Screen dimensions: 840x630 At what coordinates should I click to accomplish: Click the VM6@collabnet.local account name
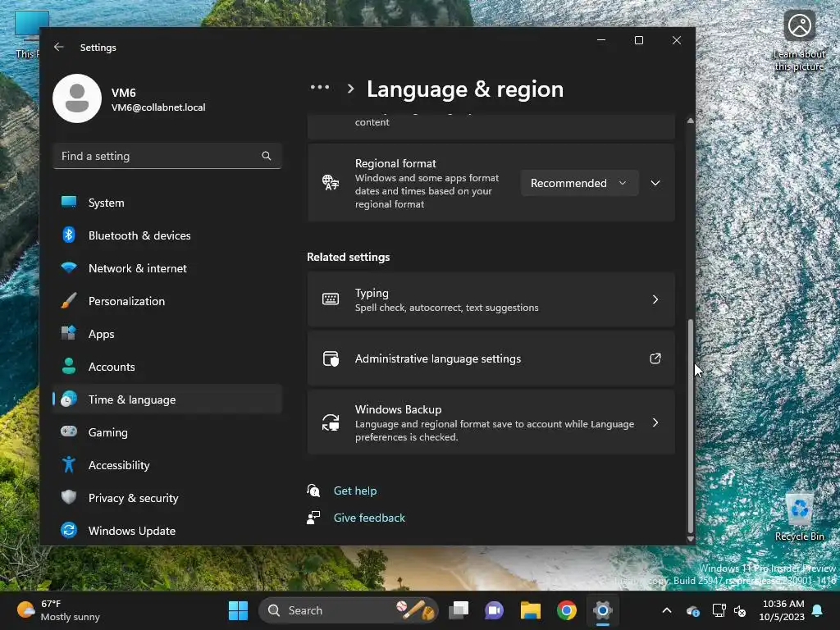click(158, 107)
